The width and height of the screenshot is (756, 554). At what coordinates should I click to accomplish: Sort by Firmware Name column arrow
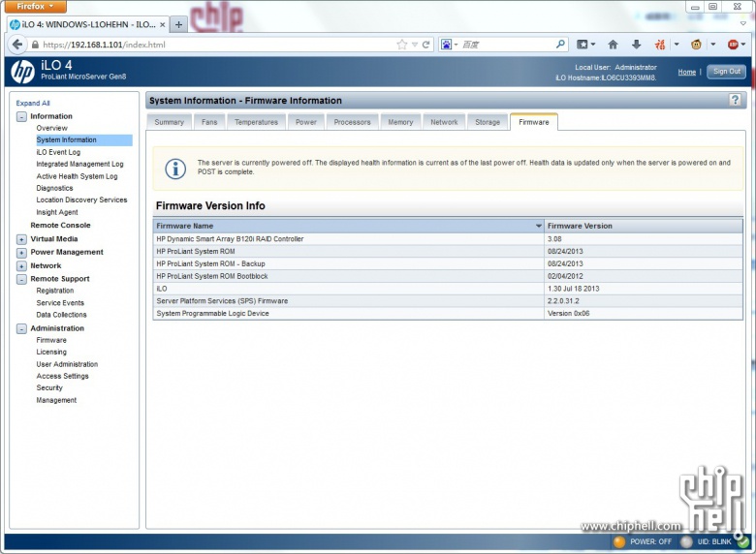tap(539, 226)
